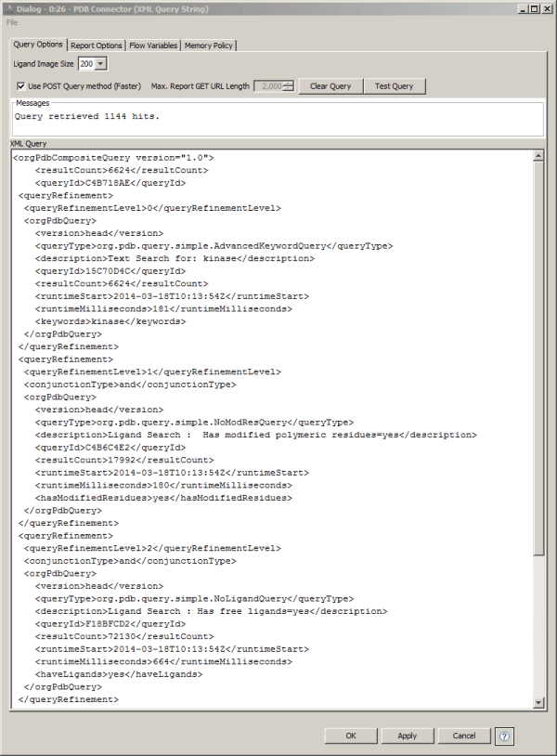Click the resultCount 72130 line
This screenshot has width=557, height=756.
tap(124, 636)
